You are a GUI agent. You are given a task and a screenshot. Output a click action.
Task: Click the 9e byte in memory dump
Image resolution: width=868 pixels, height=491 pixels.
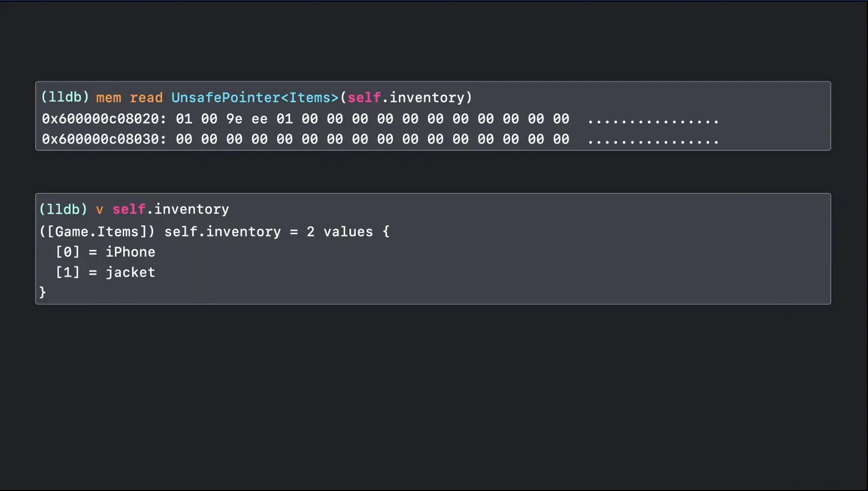(x=234, y=119)
